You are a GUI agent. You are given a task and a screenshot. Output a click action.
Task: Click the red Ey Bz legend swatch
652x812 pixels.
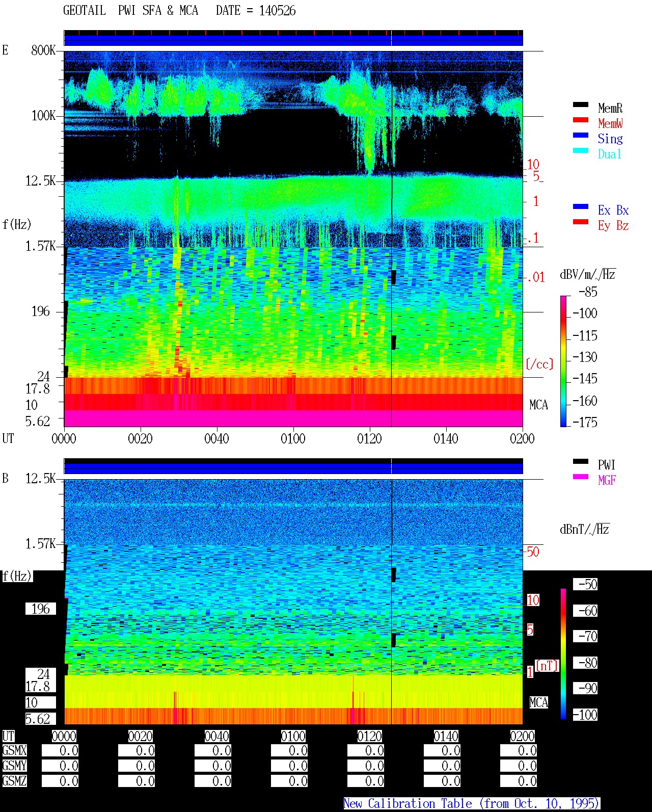pos(581,222)
